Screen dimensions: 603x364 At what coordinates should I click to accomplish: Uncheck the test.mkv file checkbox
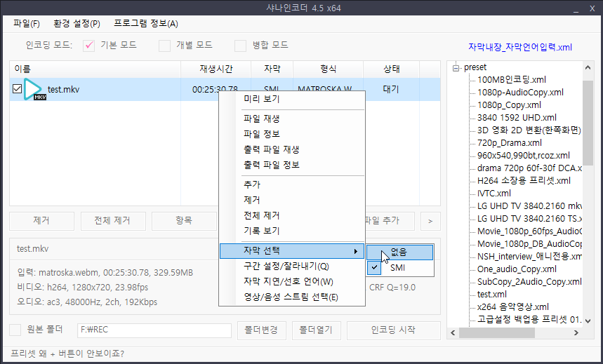coord(17,89)
